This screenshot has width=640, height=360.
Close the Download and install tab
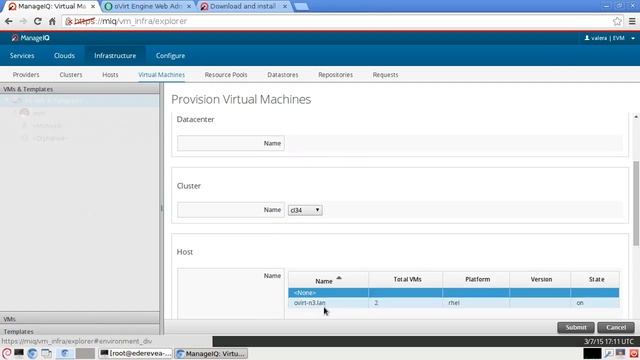point(285,7)
